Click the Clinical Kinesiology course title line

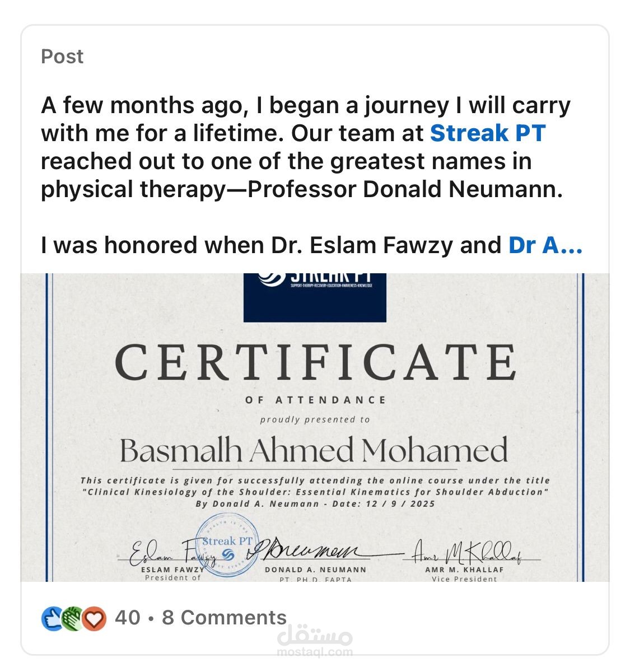316,492
